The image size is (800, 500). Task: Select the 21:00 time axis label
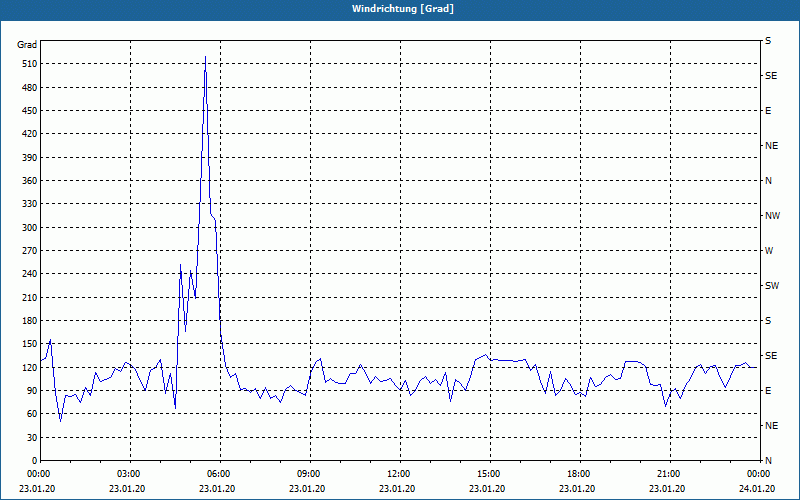[x=670, y=474]
